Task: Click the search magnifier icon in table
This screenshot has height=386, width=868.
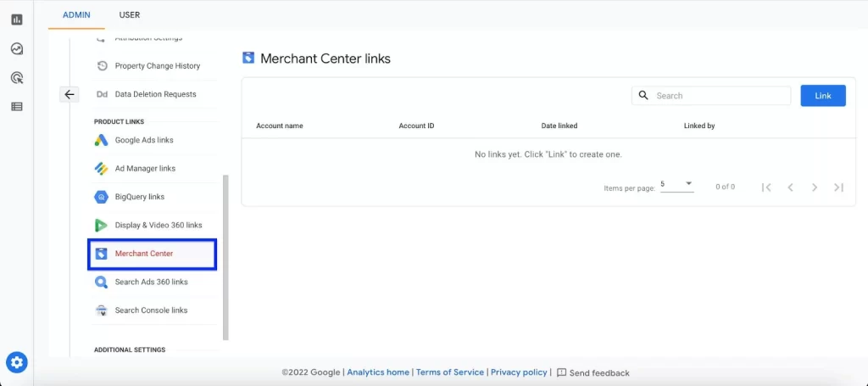Action: click(x=643, y=95)
